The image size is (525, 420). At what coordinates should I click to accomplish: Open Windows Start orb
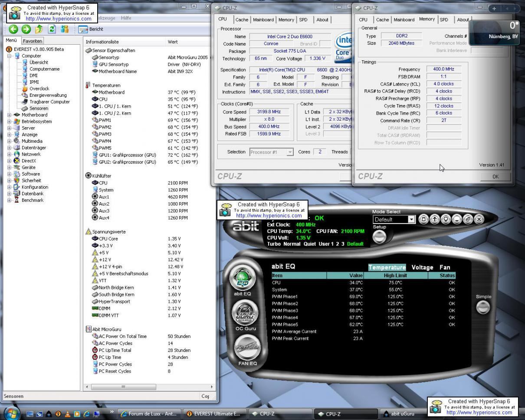pos(12,413)
